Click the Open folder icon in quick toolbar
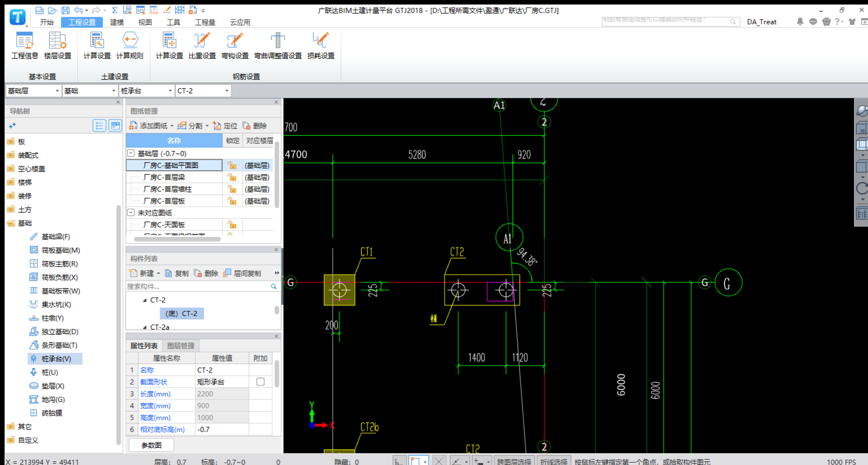This screenshot has width=868, height=465. (52, 10)
